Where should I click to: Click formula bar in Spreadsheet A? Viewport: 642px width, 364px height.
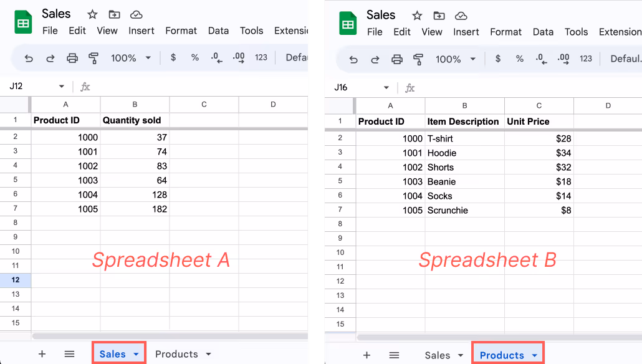coord(199,87)
